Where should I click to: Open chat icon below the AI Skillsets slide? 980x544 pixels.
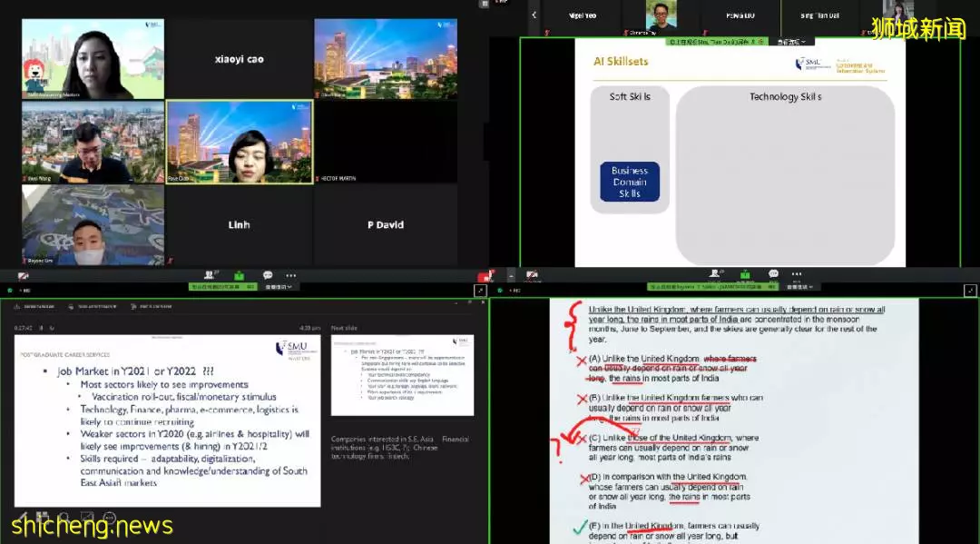pyautogui.click(x=773, y=274)
